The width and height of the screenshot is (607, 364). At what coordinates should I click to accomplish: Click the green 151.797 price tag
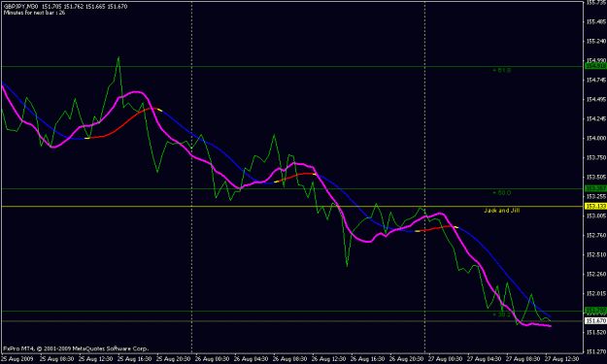pyautogui.click(x=595, y=311)
